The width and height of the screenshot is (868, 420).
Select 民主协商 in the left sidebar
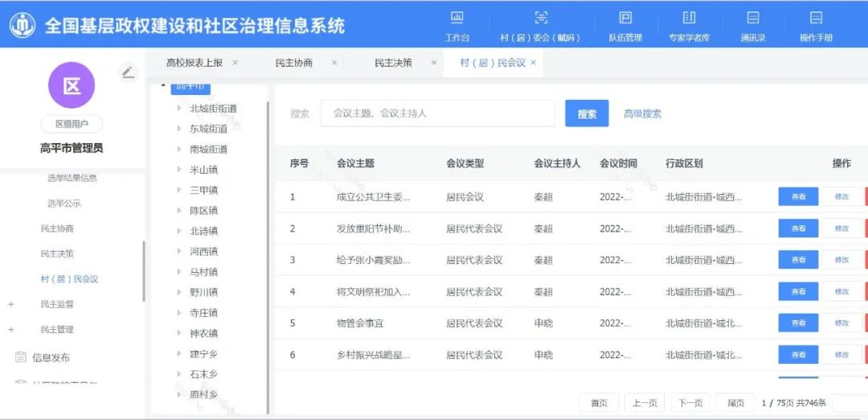[x=57, y=229]
